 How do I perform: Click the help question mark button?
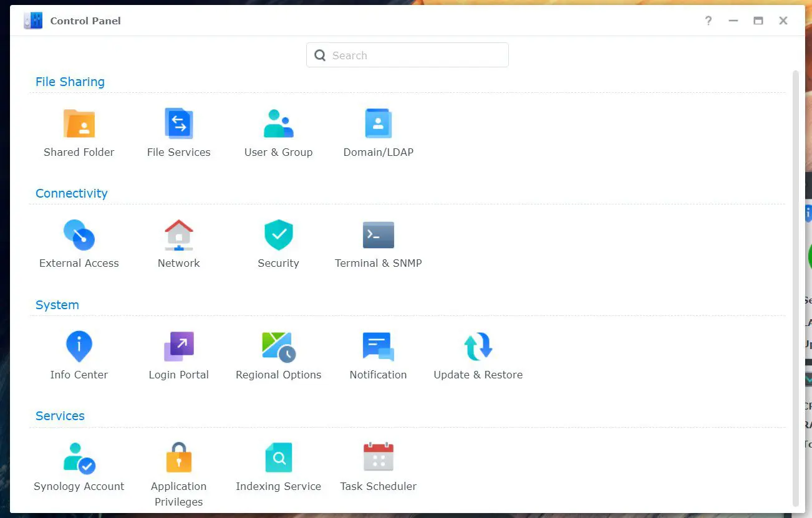[708, 21]
